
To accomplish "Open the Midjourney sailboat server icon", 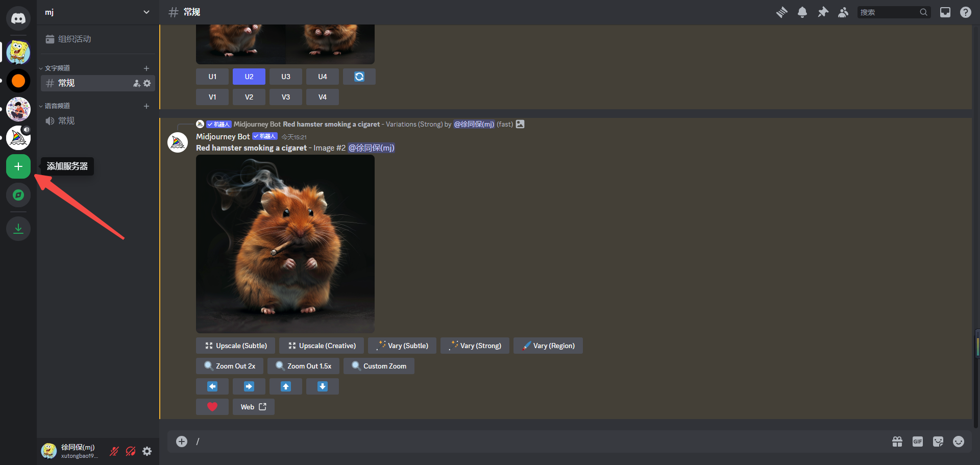I will (18, 138).
